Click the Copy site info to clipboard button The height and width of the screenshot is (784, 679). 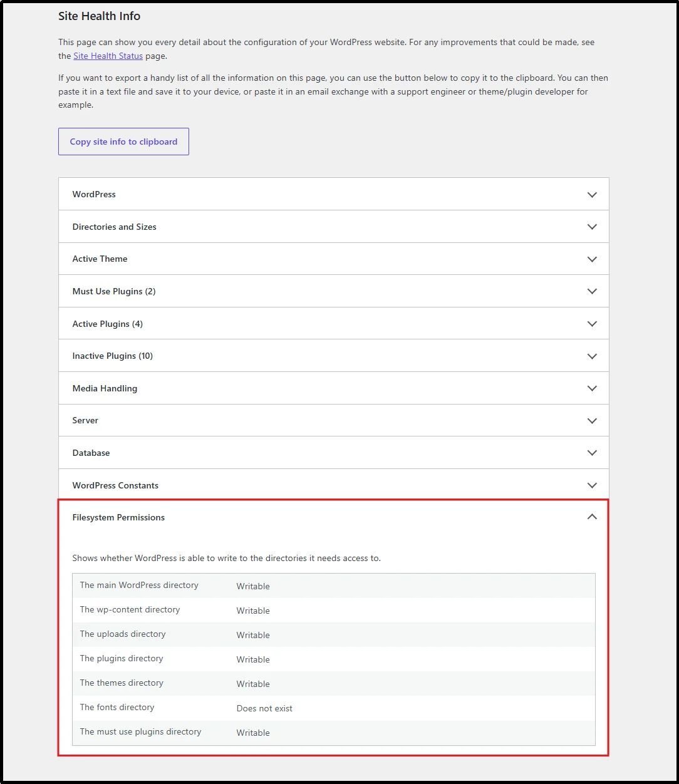(x=123, y=142)
